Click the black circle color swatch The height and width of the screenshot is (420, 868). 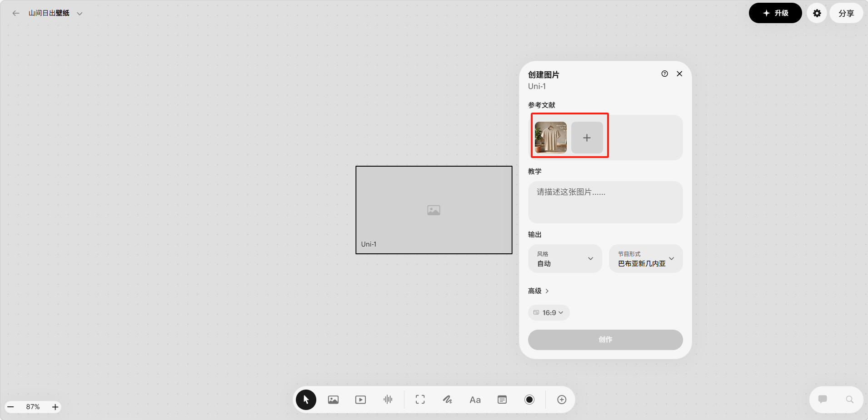pyautogui.click(x=529, y=400)
